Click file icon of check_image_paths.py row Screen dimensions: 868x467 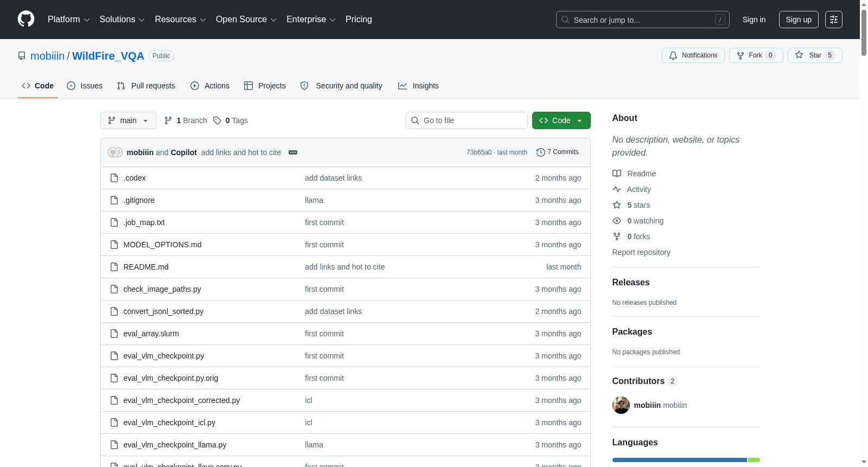coord(114,289)
